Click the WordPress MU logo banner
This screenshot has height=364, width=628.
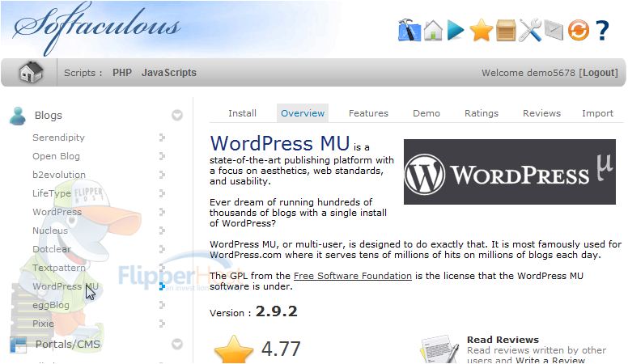coord(510,171)
